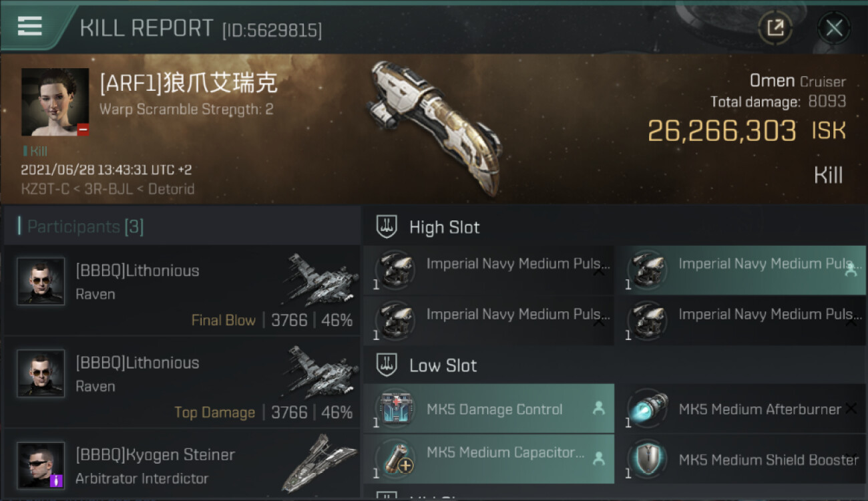Open Lithonious Top Damage participant entry
Viewport: 868px width, 501px height.
pyautogui.click(x=182, y=382)
